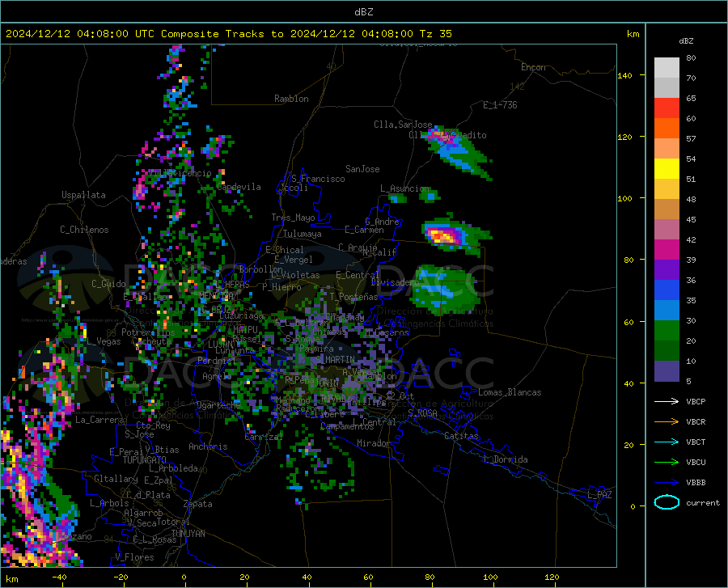Click the Clla.SanJose label
This screenshot has width=728, height=588.
click(x=403, y=125)
